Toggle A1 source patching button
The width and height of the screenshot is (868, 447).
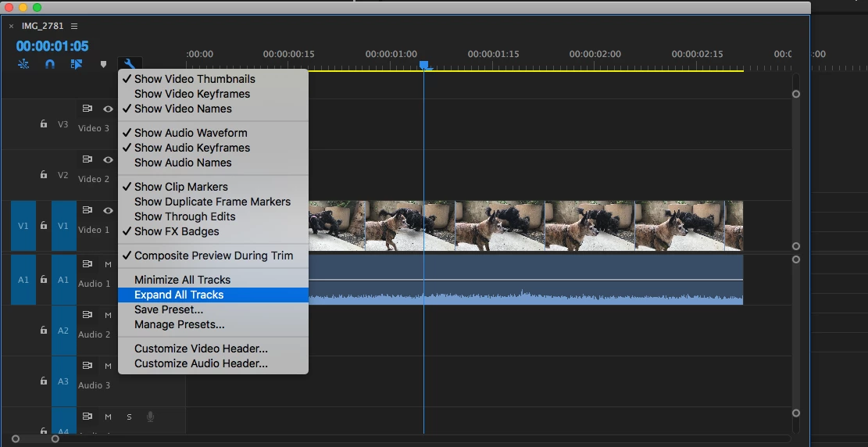click(23, 280)
